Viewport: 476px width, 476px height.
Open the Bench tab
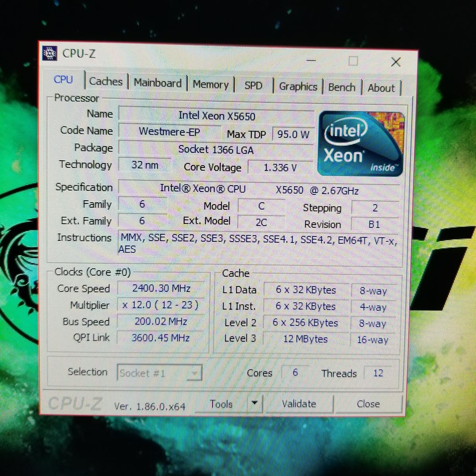tap(342, 87)
